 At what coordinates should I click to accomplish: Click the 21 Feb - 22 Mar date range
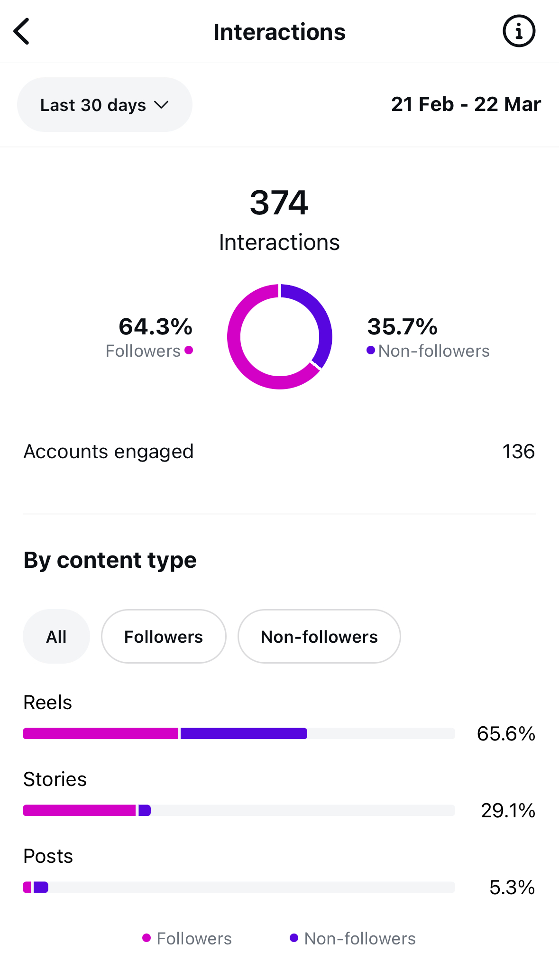(466, 104)
